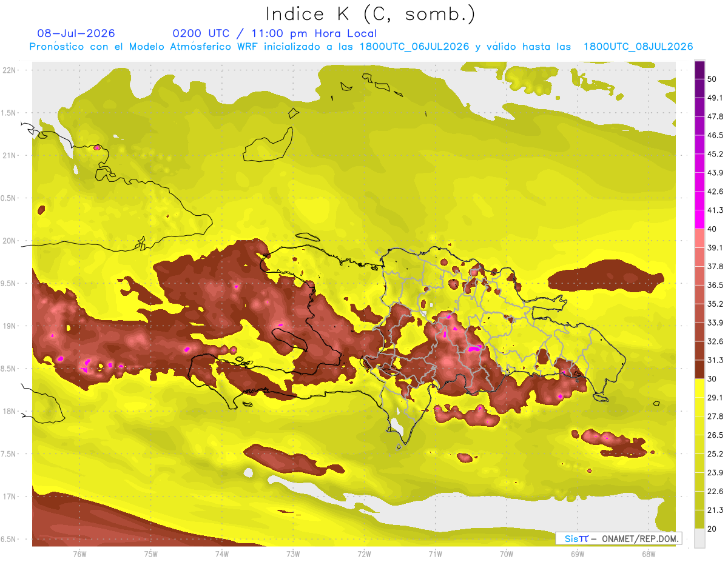Click the '73W' longitude label
Image resolution: width=728 pixels, height=562 pixels.
click(293, 554)
